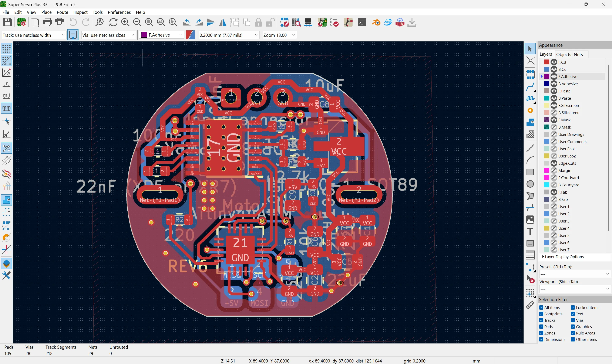The height and width of the screenshot is (364, 612).
Task: Expand Layer Display Options
Action: point(563,257)
